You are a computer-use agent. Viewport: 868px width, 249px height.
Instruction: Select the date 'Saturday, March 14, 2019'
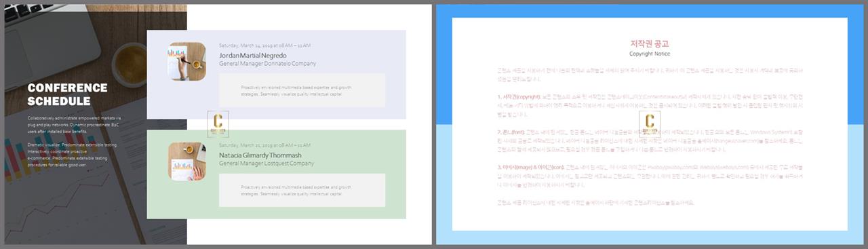point(265,45)
